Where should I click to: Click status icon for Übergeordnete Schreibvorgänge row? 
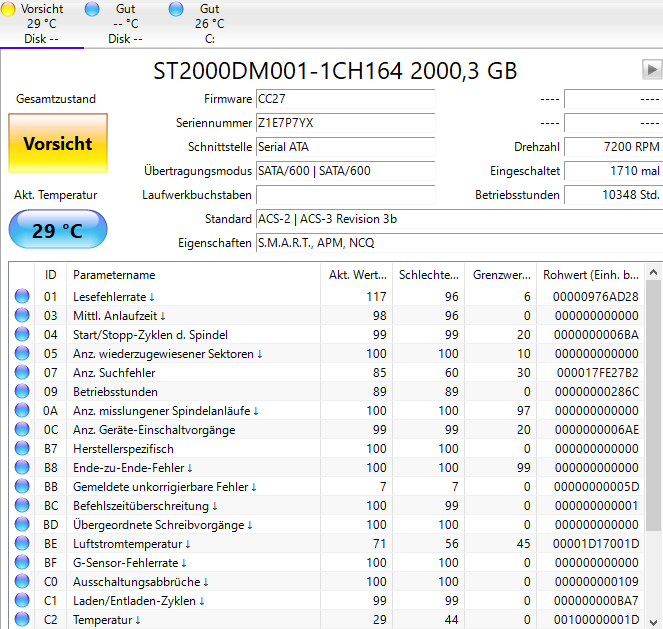pyautogui.click(x=22, y=525)
